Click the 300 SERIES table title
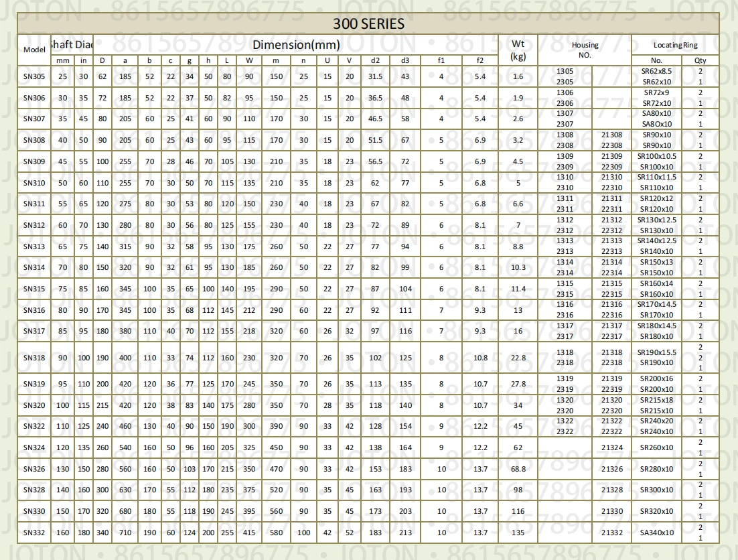Image resolution: width=738 pixels, height=560 pixels. click(x=368, y=24)
